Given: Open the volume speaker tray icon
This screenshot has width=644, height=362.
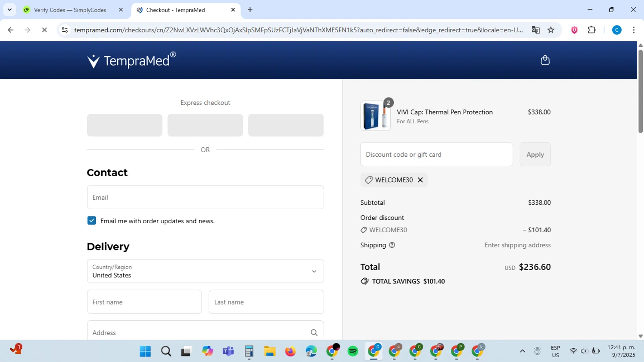Looking at the screenshot, I should click(x=584, y=351).
